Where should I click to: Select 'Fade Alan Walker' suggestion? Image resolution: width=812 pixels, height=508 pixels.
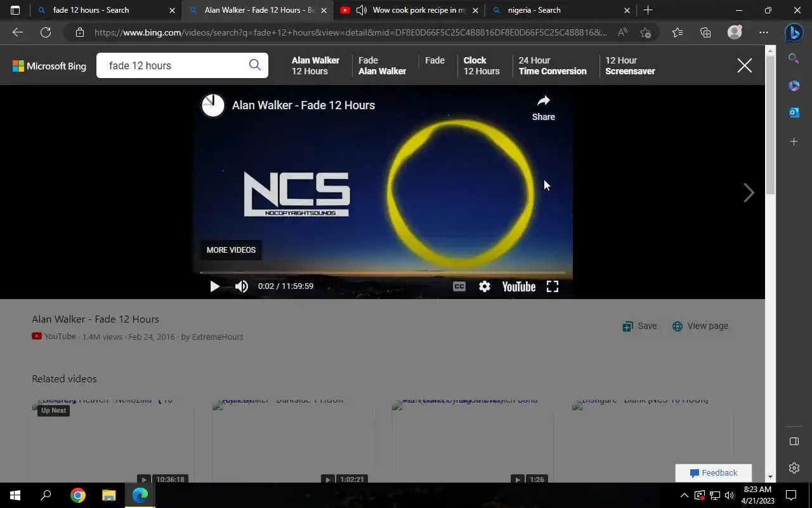[382, 65]
